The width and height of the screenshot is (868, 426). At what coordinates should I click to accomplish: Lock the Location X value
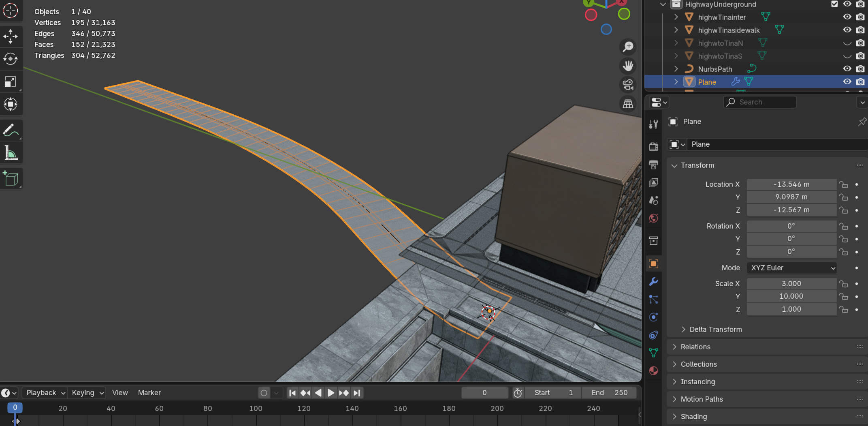pos(844,184)
